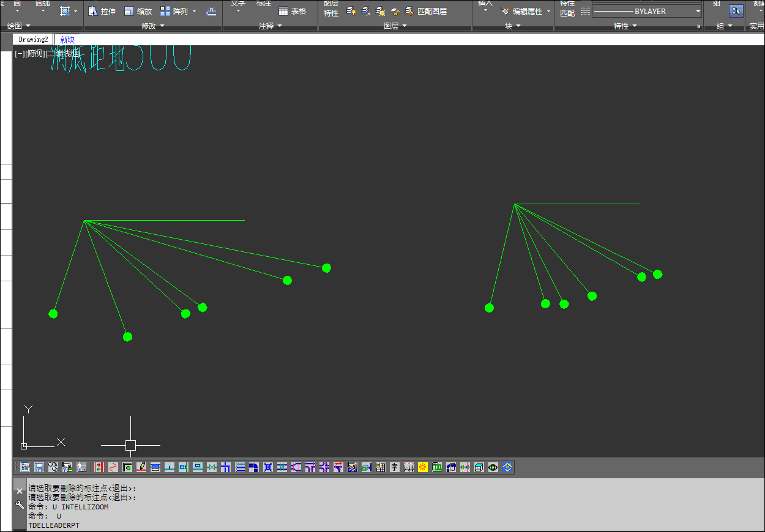This screenshot has width=765, height=532.
Task: Click the eye icon in bottom toolbar
Action: pyautogui.click(x=493, y=467)
